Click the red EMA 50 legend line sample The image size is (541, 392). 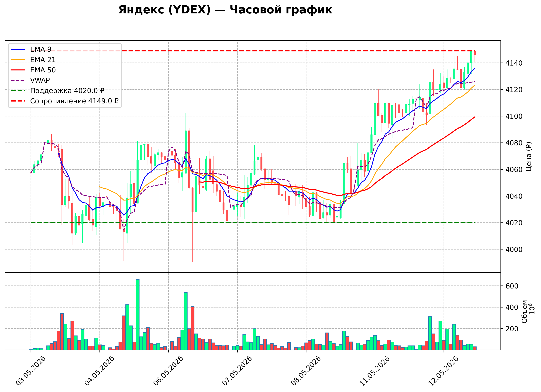[x=18, y=70]
